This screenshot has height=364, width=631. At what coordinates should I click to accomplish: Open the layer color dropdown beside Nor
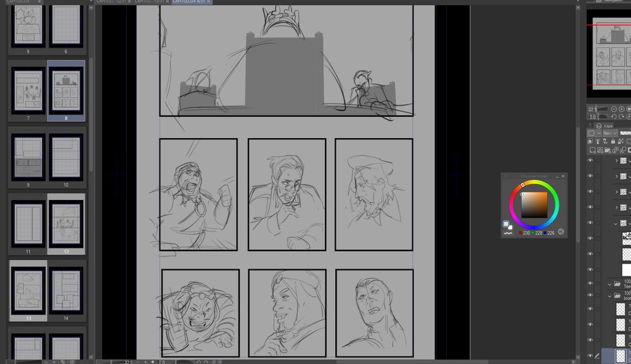(x=594, y=133)
